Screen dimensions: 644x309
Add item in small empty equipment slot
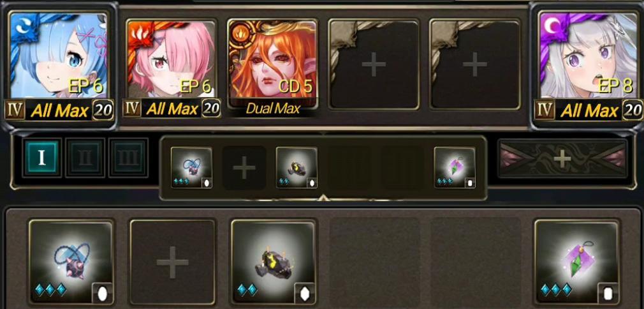click(x=244, y=167)
